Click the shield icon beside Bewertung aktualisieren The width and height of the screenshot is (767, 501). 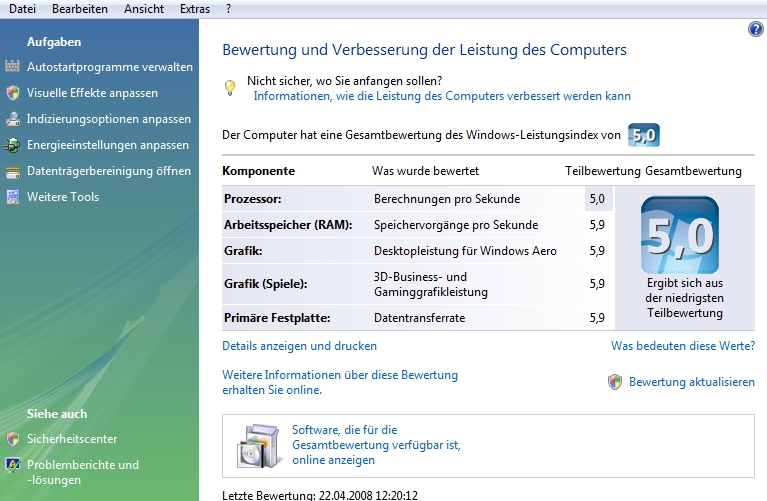coord(615,382)
